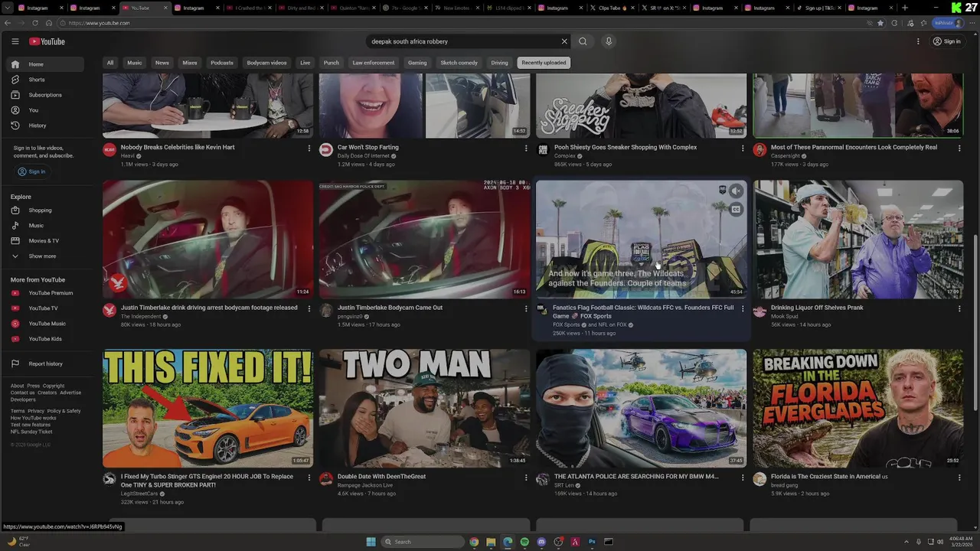Select the All filter chip
The image size is (980, 551).
pos(110,63)
